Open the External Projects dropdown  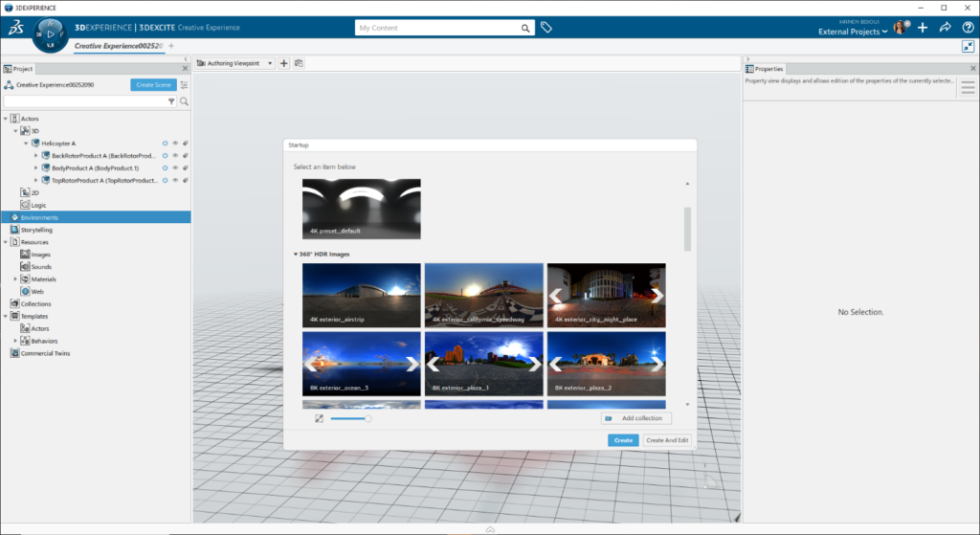pyautogui.click(x=853, y=32)
